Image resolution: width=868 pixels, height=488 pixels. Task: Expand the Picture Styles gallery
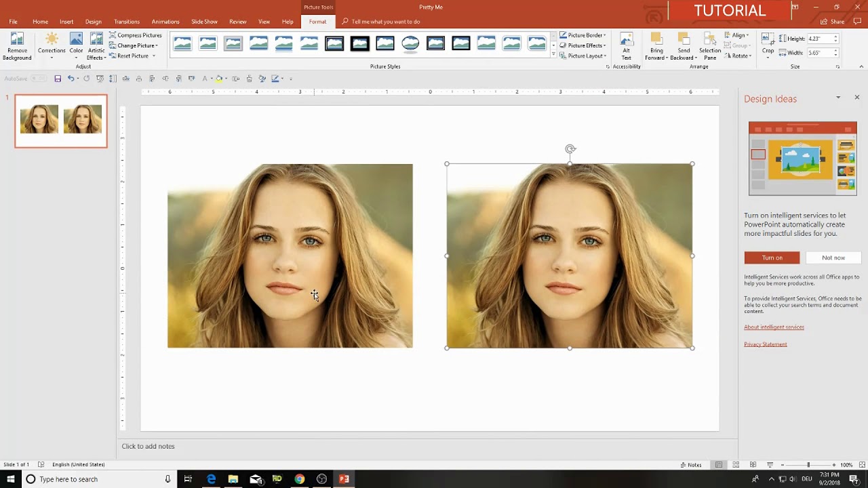[553, 54]
